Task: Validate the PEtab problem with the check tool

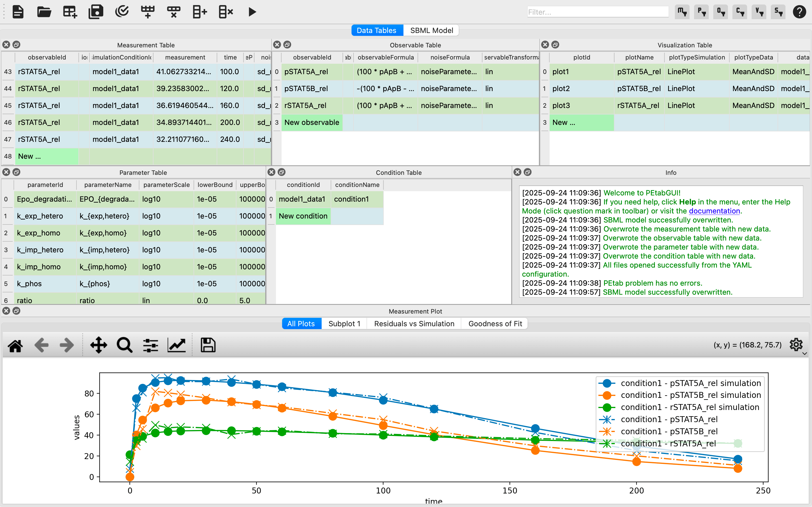Action: point(122,12)
